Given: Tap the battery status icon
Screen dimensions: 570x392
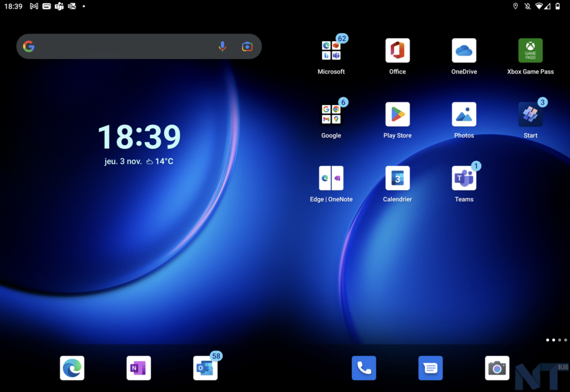Looking at the screenshot, I should point(558,6).
